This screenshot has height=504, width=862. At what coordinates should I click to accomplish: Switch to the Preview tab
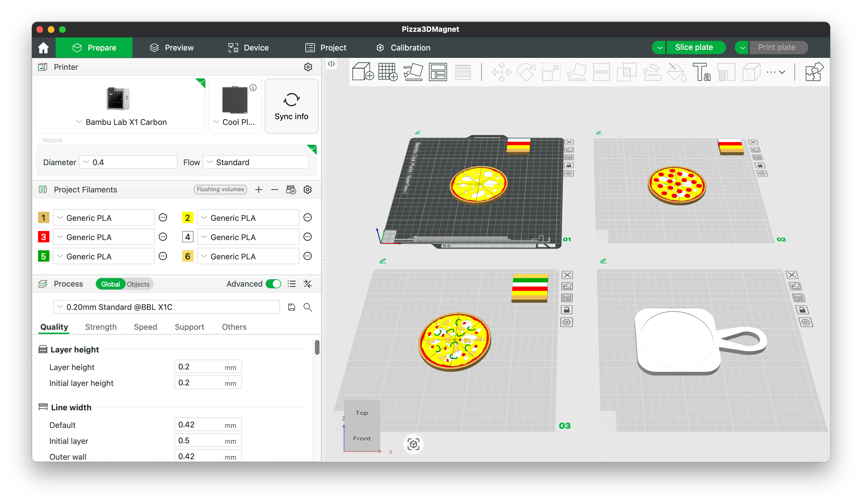(x=172, y=48)
